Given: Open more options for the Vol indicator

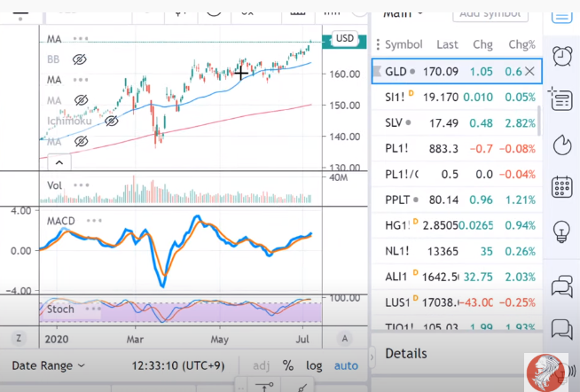Looking at the screenshot, I should click(81, 184).
